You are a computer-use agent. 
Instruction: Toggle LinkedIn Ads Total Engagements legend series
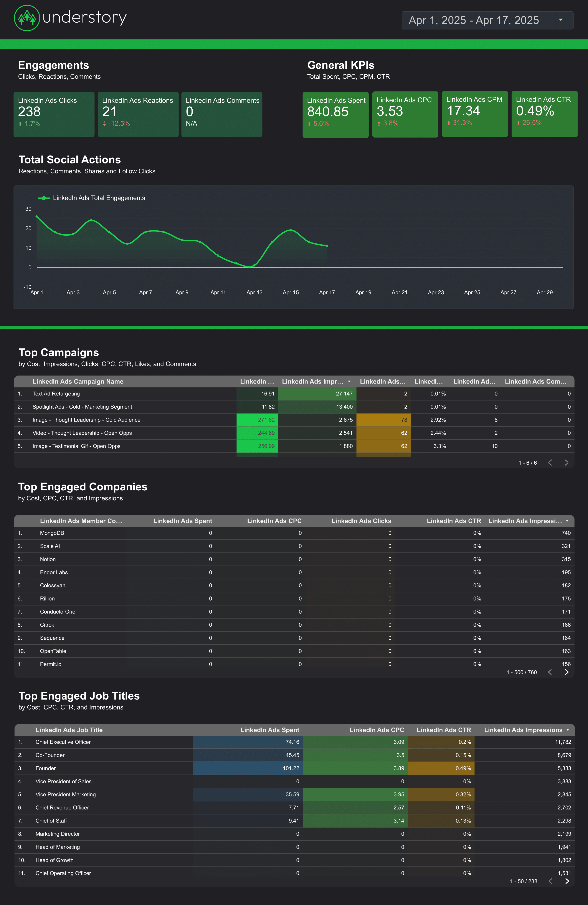point(91,198)
